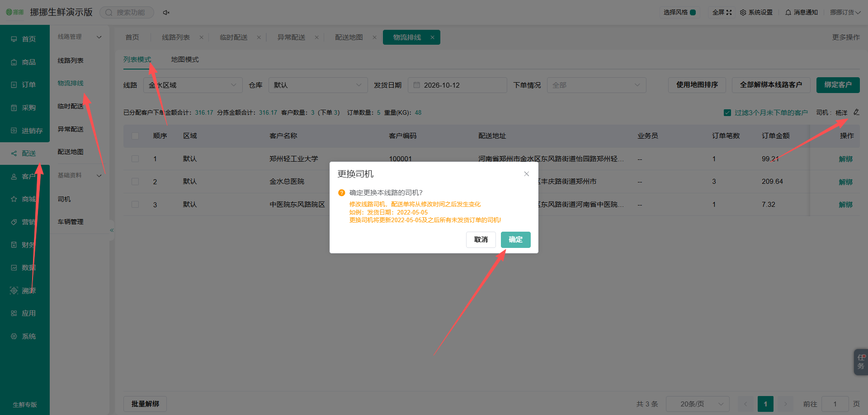The width and height of the screenshot is (868, 415).
Task: Open the 20条/页 page size dropdown
Action: [698, 404]
